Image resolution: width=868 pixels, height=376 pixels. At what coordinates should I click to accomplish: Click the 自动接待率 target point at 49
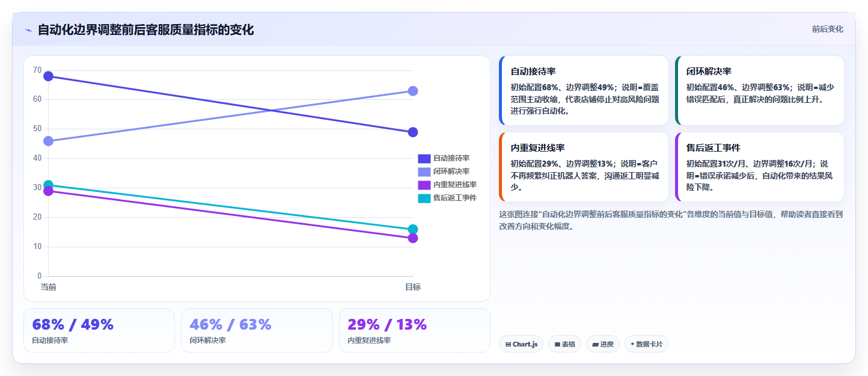[413, 132]
